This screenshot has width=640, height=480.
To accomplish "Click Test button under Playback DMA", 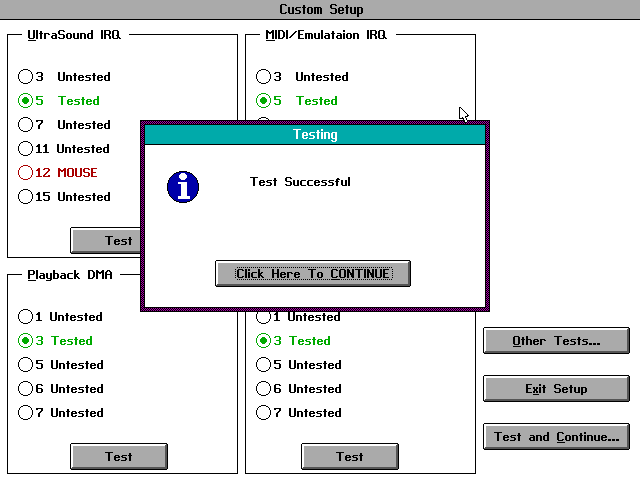I will pyautogui.click(x=119, y=456).
